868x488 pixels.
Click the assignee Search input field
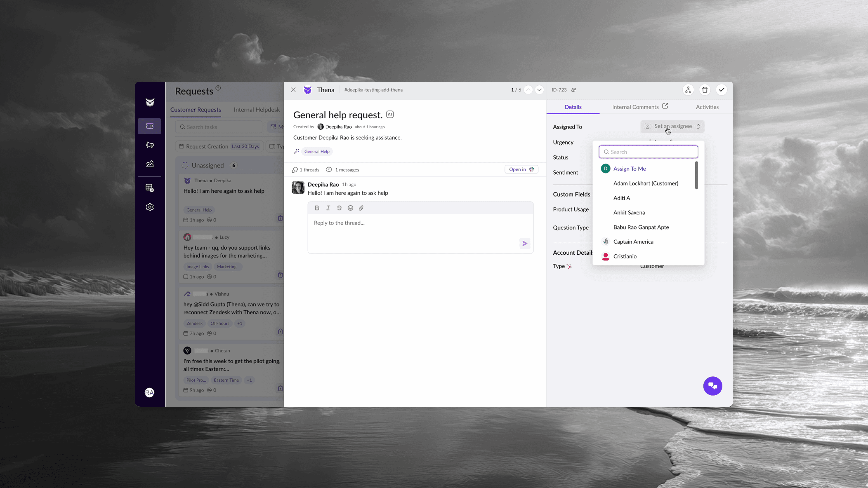(x=648, y=152)
